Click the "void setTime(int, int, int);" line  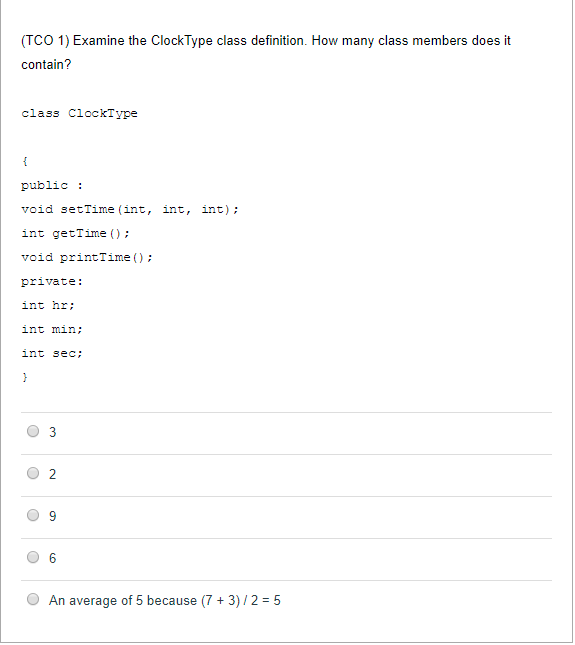point(130,209)
